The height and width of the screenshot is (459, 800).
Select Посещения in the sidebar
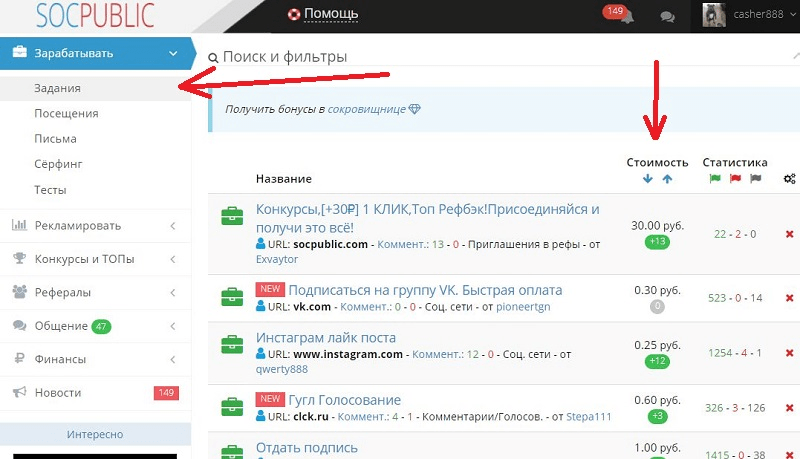(66, 113)
